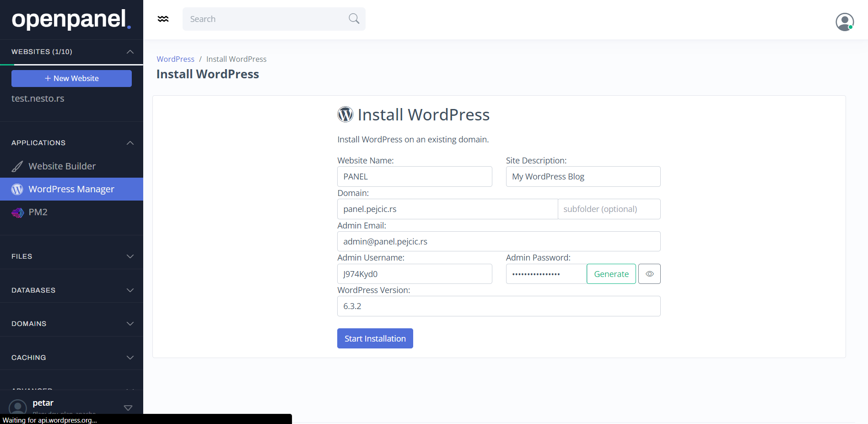This screenshot has height=424, width=868.
Task: Click petar's profile avatar in sidebar
Action: pos(18,407)
